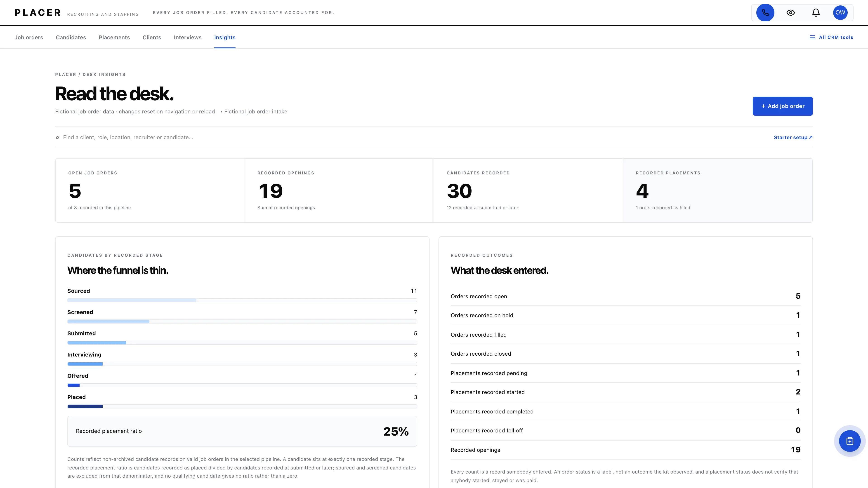The height and width of the screenshot is (488, 868).
Task: Click the Recorded Placements card showing 4
Action: click(x=718, y=190)
